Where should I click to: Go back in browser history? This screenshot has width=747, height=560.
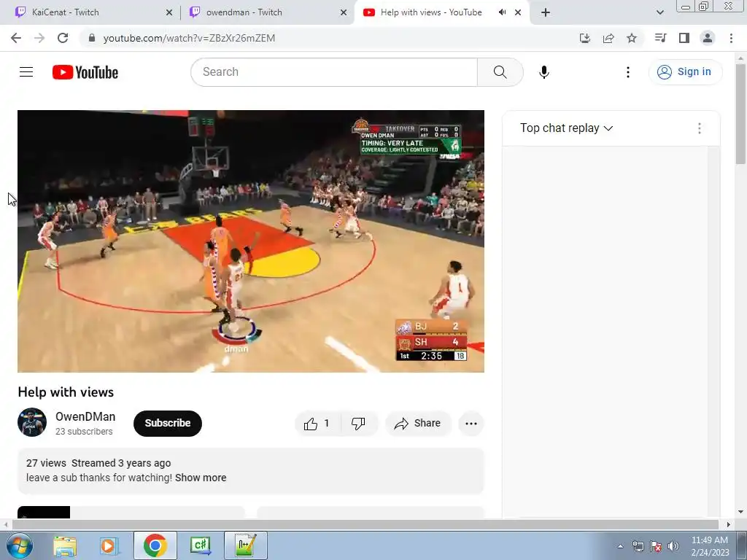click(16, 38)
